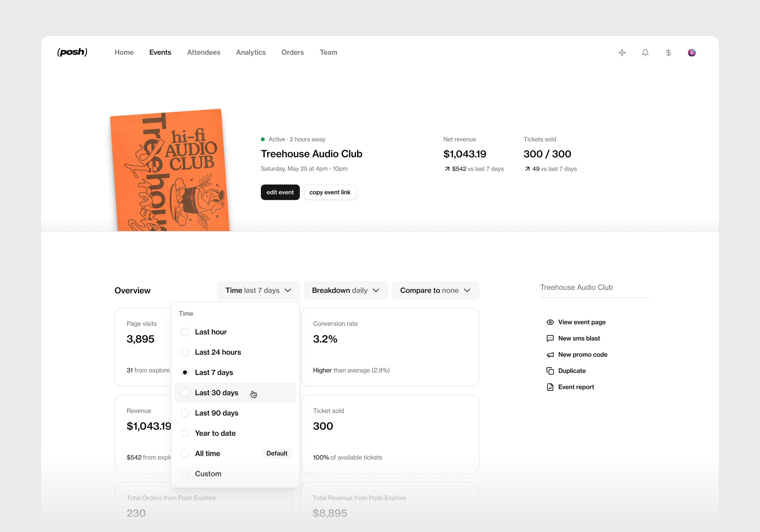Viewport: 760px width, 532px height.
Task: Click the Treehouse Audio Club event title
Action: pyautogui.click(x=311, y=154)
